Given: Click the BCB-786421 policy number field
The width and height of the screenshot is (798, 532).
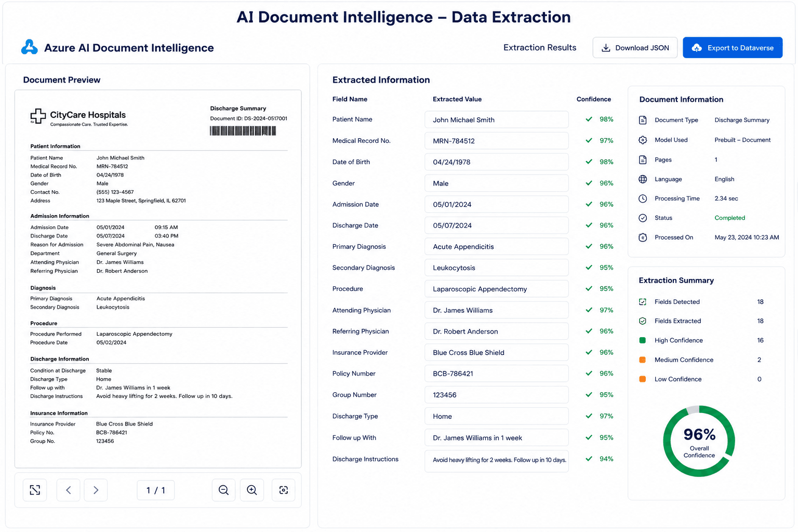Looking at the screenshot, I should [x=497, y=374].
